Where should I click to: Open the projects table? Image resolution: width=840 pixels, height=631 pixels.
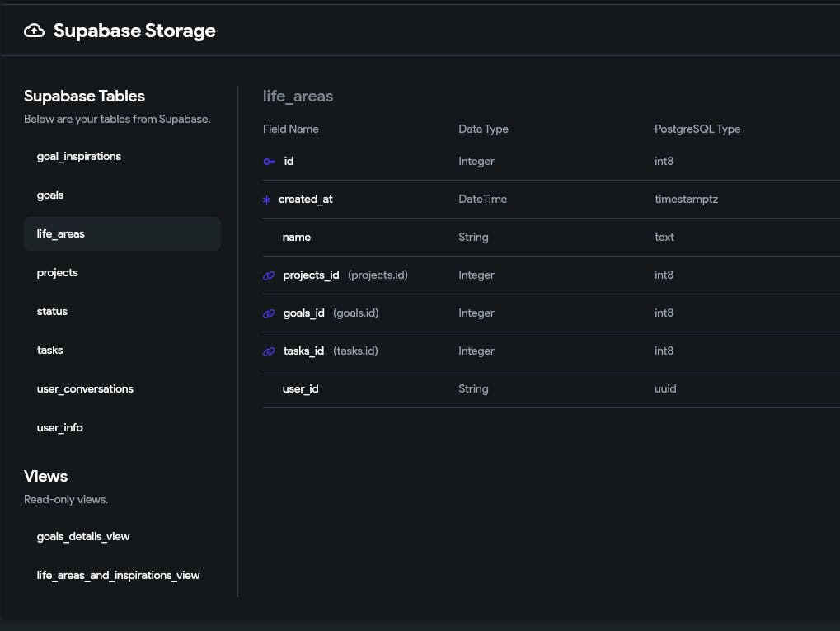click(58, 273)
